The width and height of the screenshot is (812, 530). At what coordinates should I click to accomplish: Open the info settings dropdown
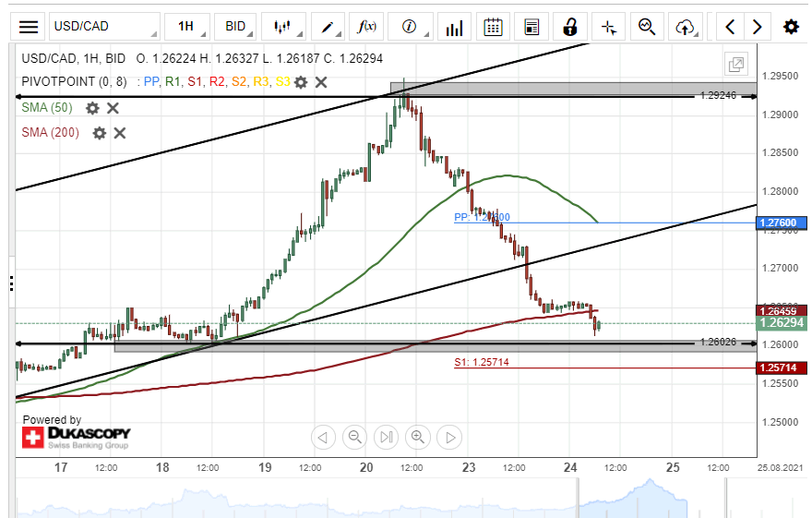[410, 27]
